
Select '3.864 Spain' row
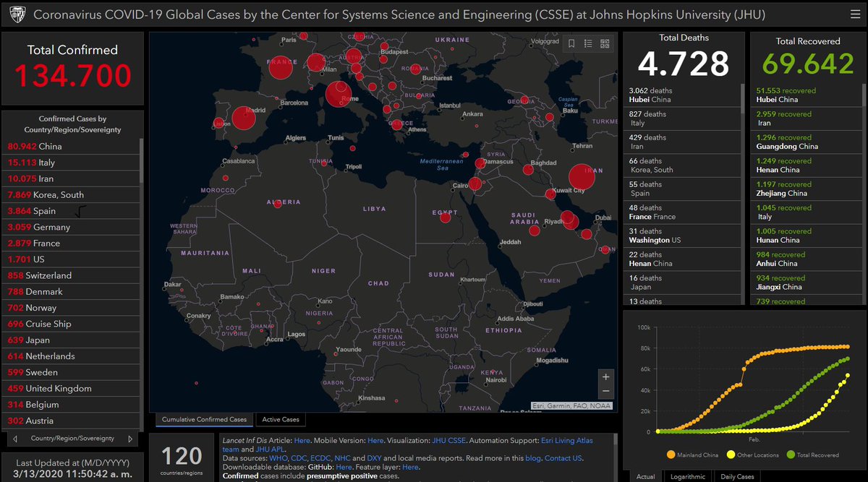pos(71,211)
